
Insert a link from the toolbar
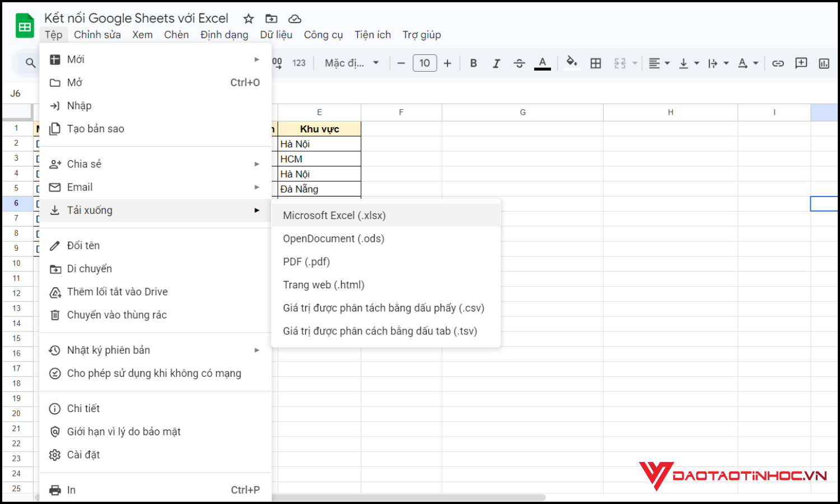(778, 63)
